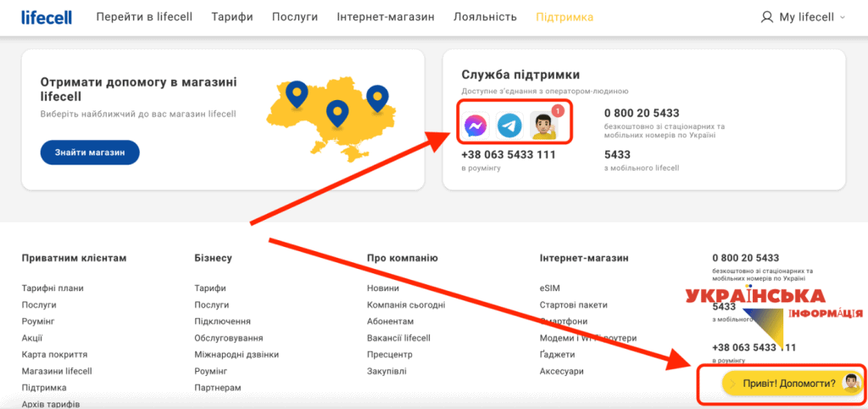
Task: Open Новини footer link
Action: pos(382,289)
